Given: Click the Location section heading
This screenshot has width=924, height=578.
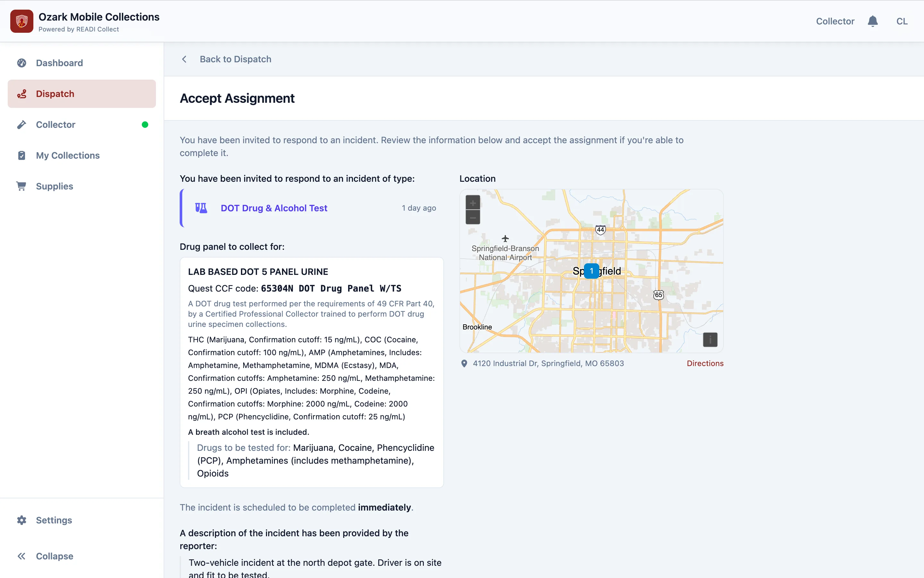Looking at the screenshot, I should coord(477,179).
